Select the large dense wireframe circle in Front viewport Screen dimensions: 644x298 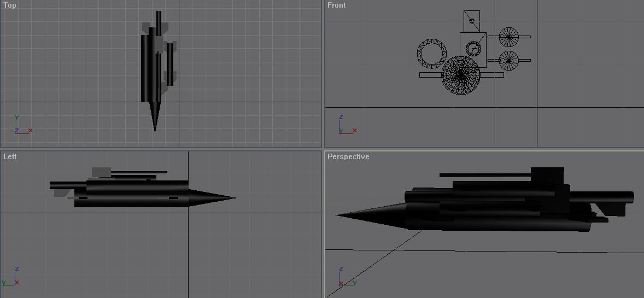click(460, 75)
